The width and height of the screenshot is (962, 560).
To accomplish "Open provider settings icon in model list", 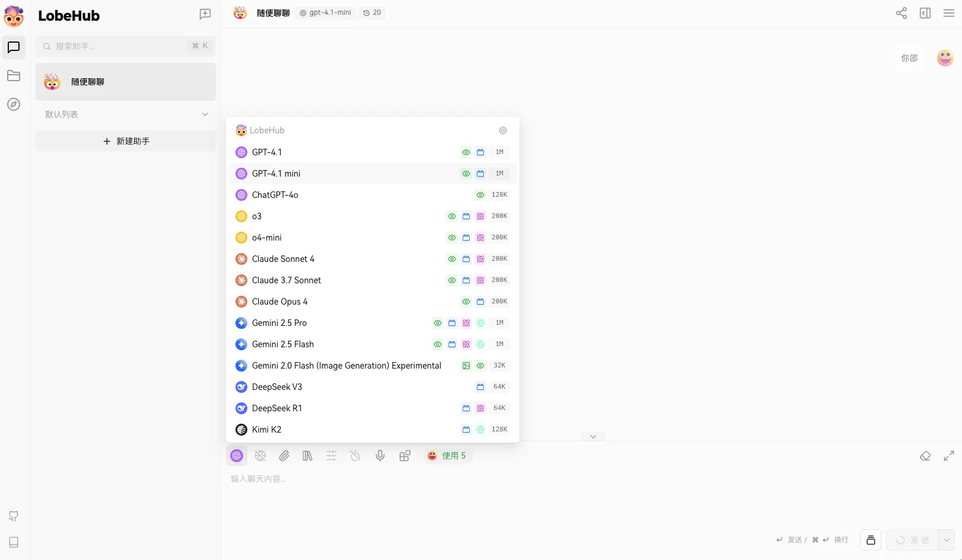I will (x=503, y=130).
